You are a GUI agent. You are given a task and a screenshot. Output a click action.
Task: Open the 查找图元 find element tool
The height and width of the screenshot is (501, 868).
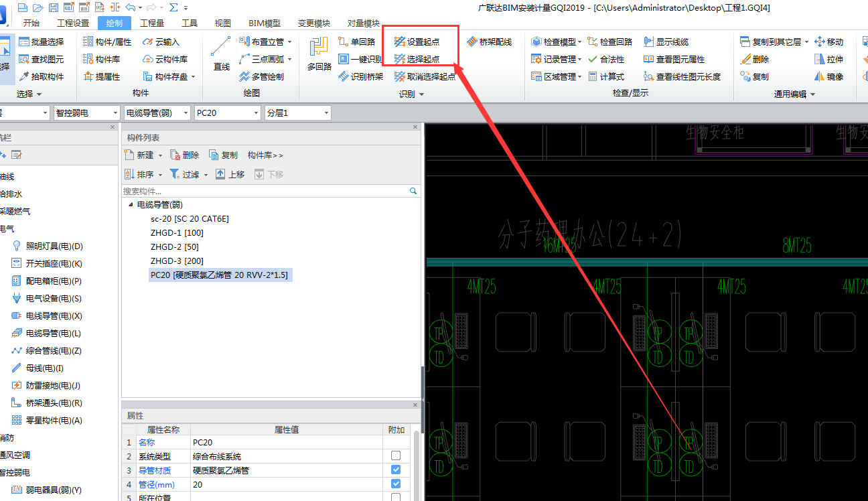coord(42,59)
